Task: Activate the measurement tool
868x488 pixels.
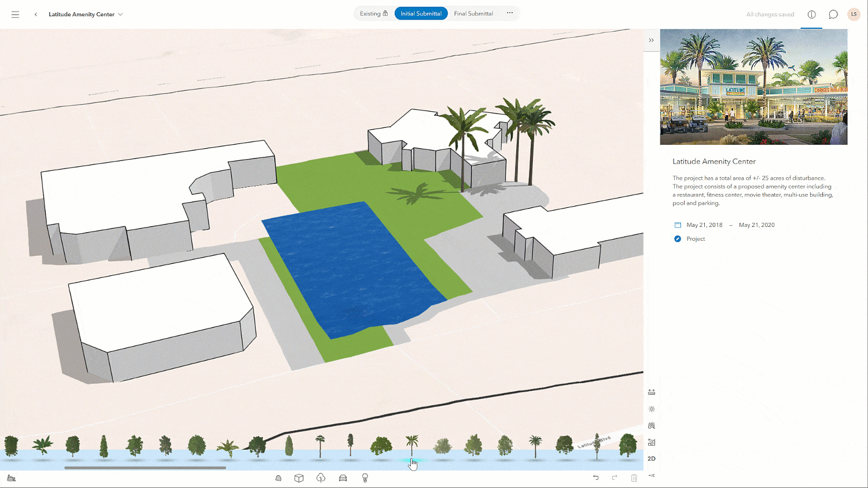Action: pos(652,391)
